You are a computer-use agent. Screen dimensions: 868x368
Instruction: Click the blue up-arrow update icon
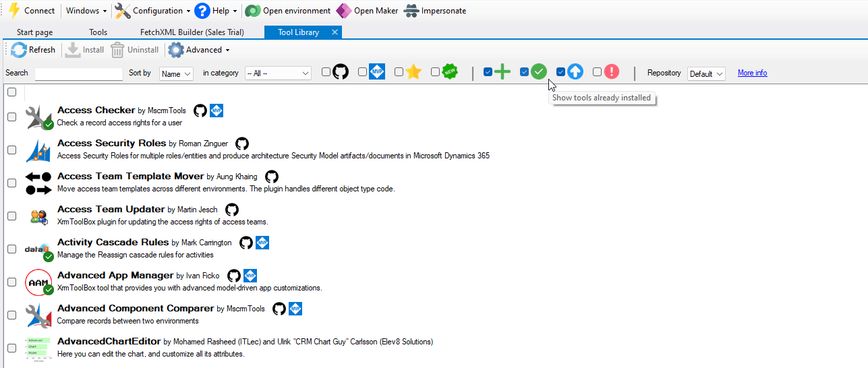pos(575,71)
